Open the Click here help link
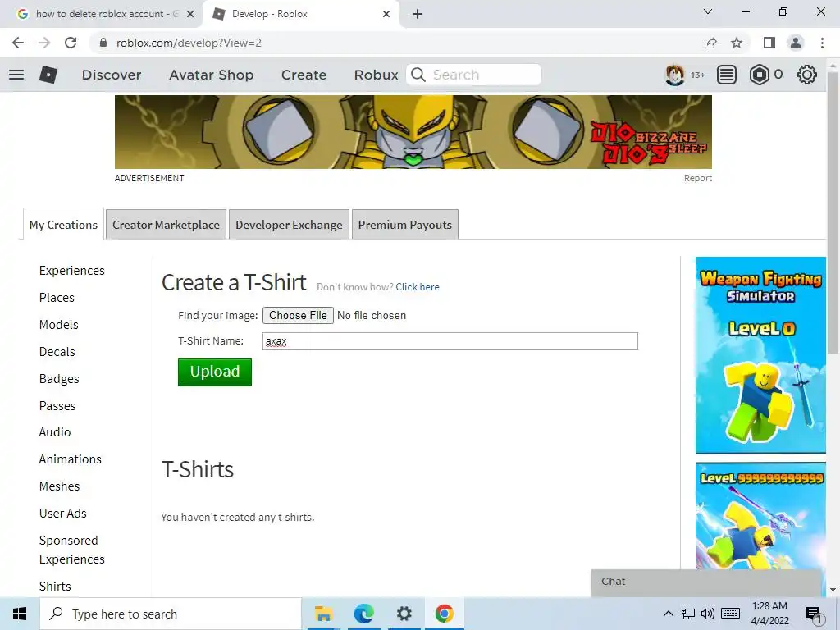The height and width of the screenshot is (630, 840). [x=418, y=286]
